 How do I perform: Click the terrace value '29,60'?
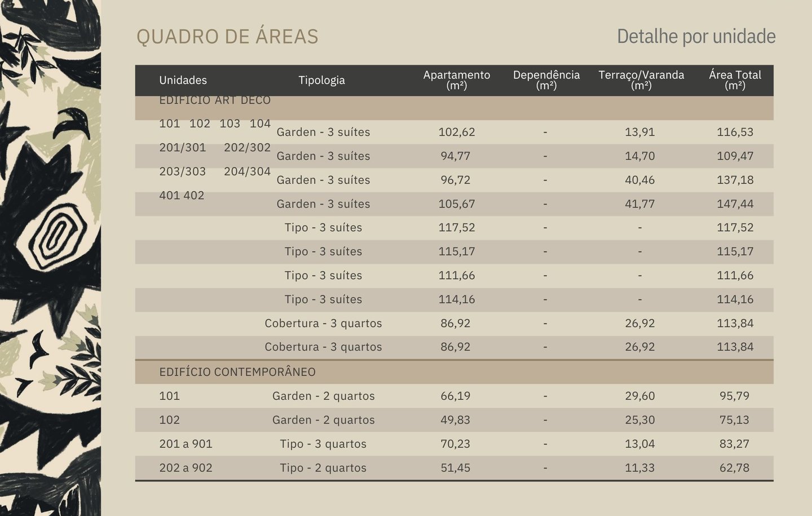(x=640, y=396)
